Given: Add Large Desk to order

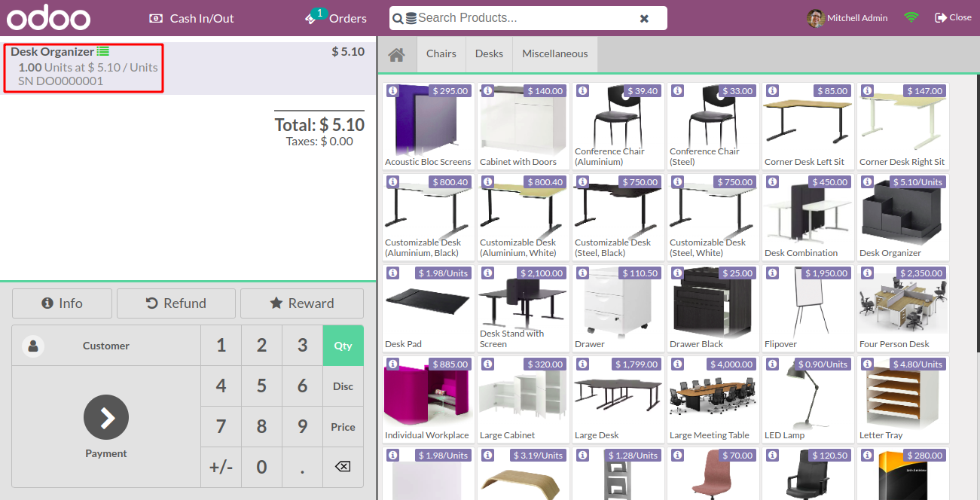Looking at the screenshot, I should [x=618, y=399].
